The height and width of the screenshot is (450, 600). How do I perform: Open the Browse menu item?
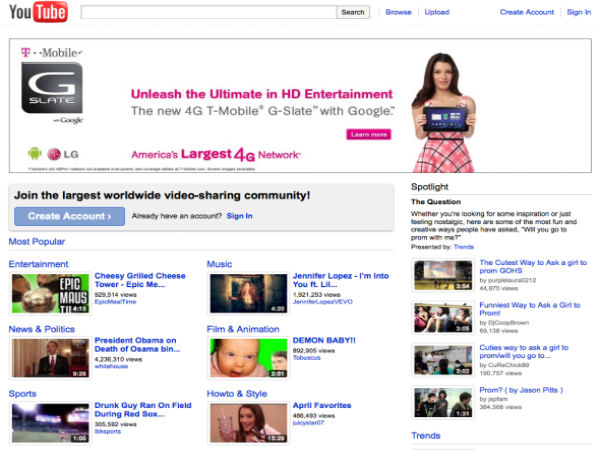tap(398, 13)
